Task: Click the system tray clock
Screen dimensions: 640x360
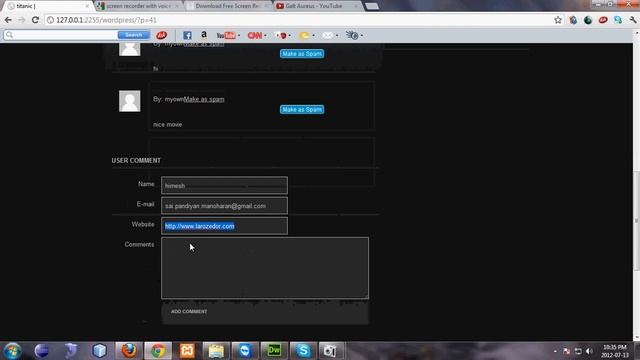Action: point(615,351)
